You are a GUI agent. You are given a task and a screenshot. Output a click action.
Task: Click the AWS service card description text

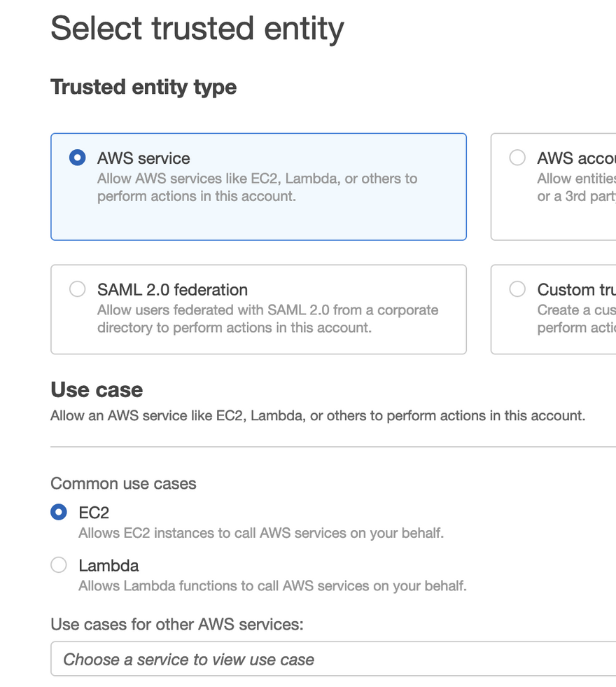point(258,188)
